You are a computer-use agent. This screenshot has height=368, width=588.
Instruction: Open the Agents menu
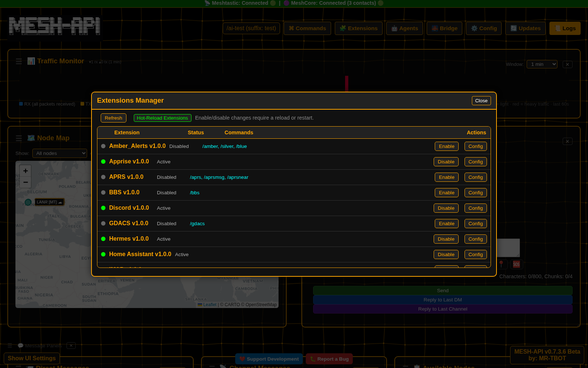coord(405,28)
